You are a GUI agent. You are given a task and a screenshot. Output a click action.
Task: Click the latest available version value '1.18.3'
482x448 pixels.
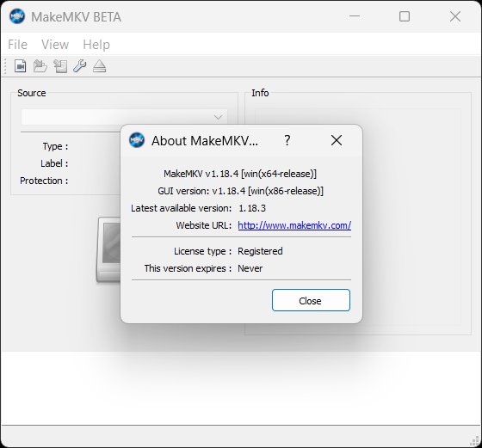[252, 208]
